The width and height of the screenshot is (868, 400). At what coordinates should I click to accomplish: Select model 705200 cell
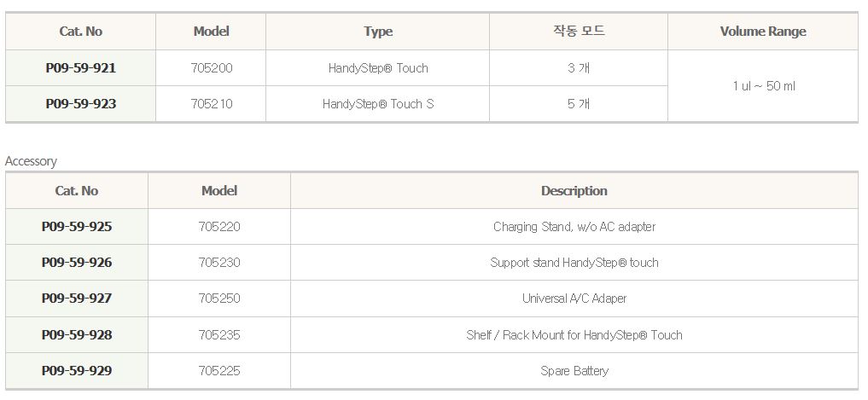[212, 68]
